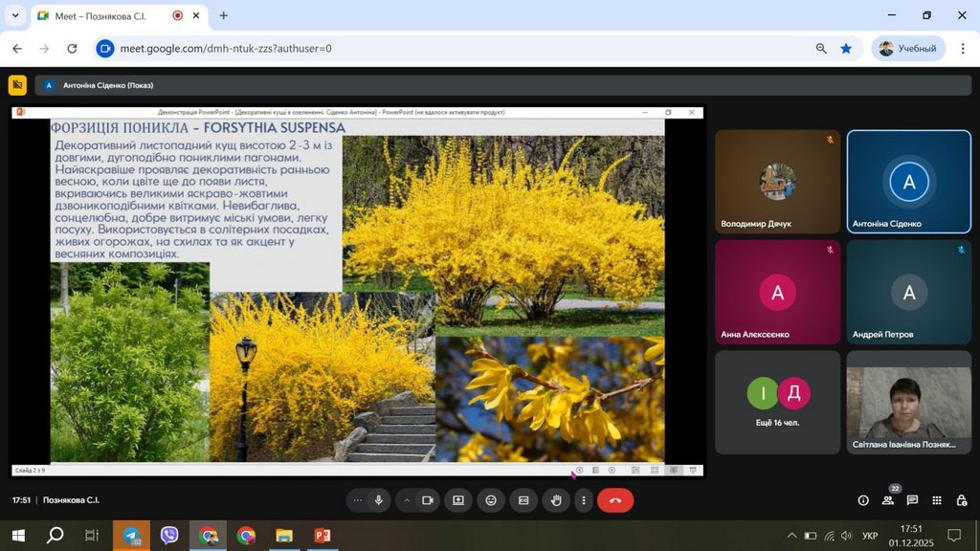The height and width of the screenshot is (551, 980).
Task: Open a new browser tab
Action: (x=224, y=16)
